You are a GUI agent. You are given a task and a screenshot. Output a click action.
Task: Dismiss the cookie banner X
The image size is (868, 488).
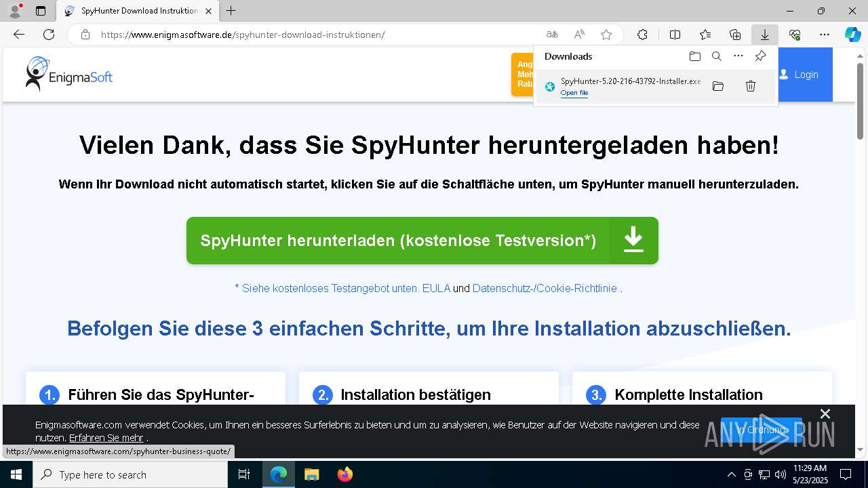coord(825,413)
